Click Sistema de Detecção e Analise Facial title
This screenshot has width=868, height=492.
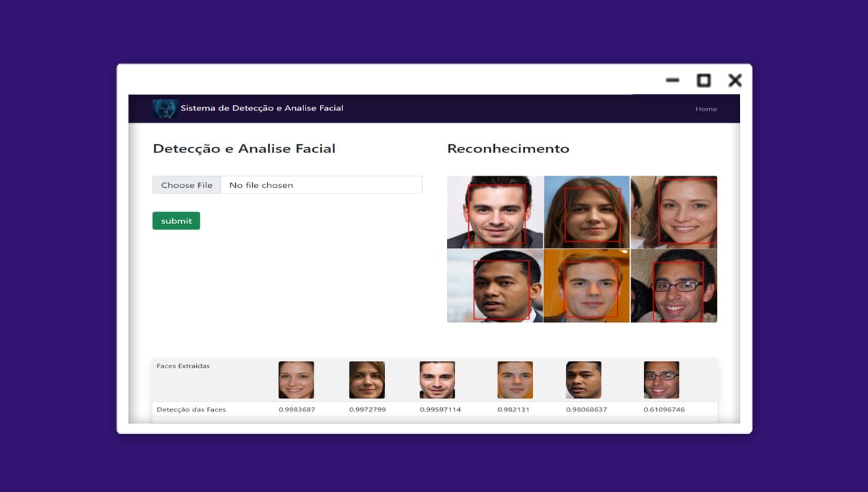(x=262, y=108)
